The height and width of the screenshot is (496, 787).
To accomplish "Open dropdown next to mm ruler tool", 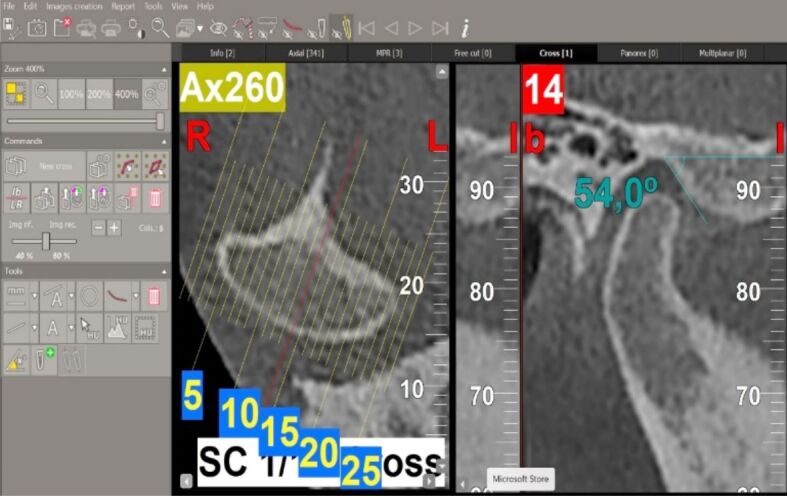I will click(34, 295).
